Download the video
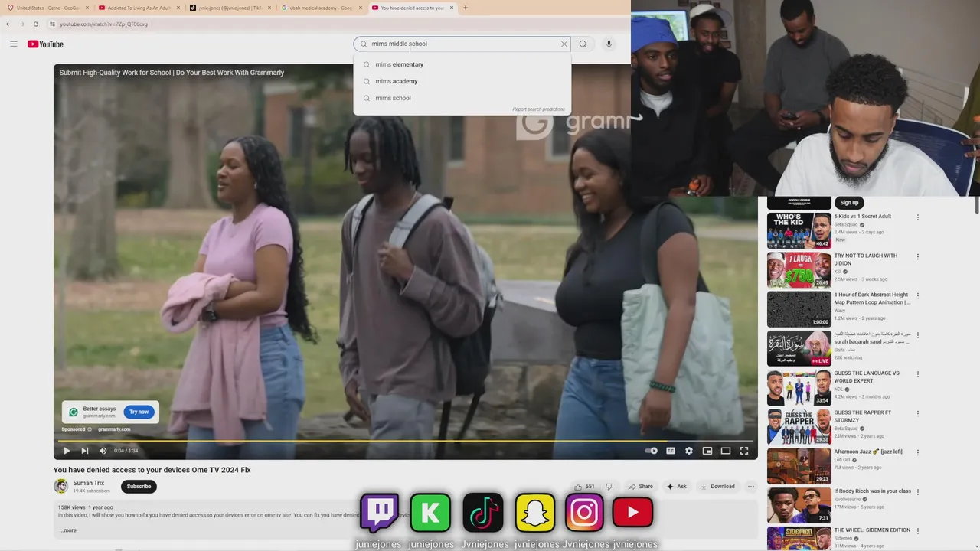Viewport: 980px width, 551px height. 718,487
